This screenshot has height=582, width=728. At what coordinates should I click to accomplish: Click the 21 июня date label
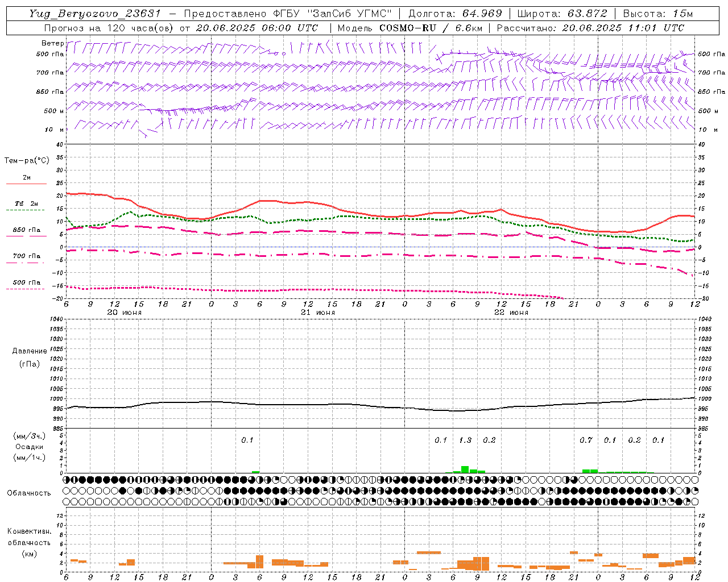318,313
